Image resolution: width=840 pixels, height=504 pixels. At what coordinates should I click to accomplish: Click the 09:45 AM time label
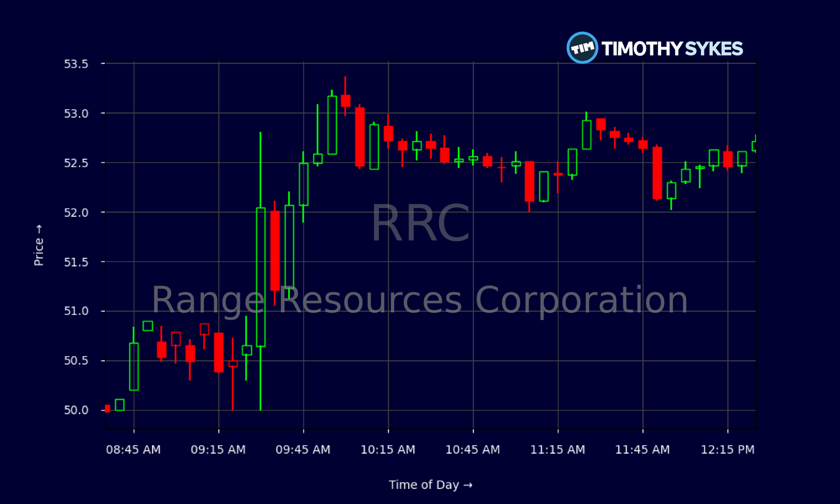pyautogui.click(x=303, y=450)
